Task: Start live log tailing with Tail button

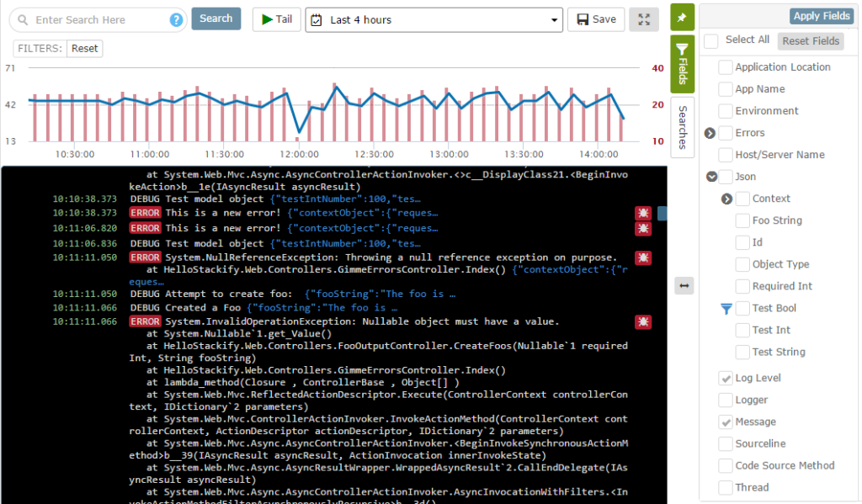Action: coord(276,19)
